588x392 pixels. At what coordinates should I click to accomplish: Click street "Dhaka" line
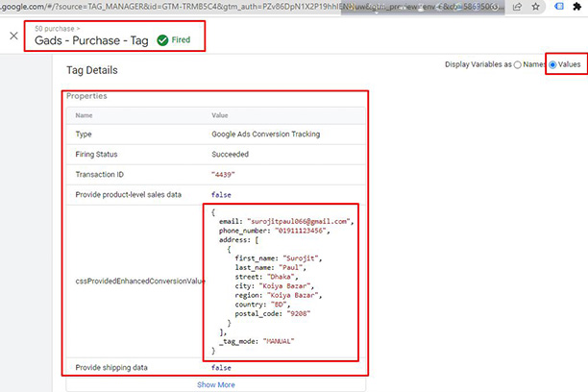pyautogui.click(x=266, y=277)
